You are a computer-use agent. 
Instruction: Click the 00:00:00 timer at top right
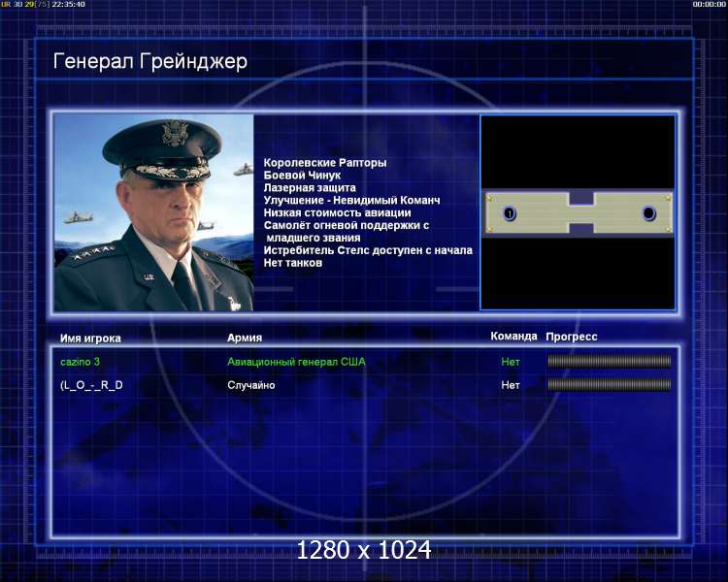pyautogui.click(x=709, y=4)
